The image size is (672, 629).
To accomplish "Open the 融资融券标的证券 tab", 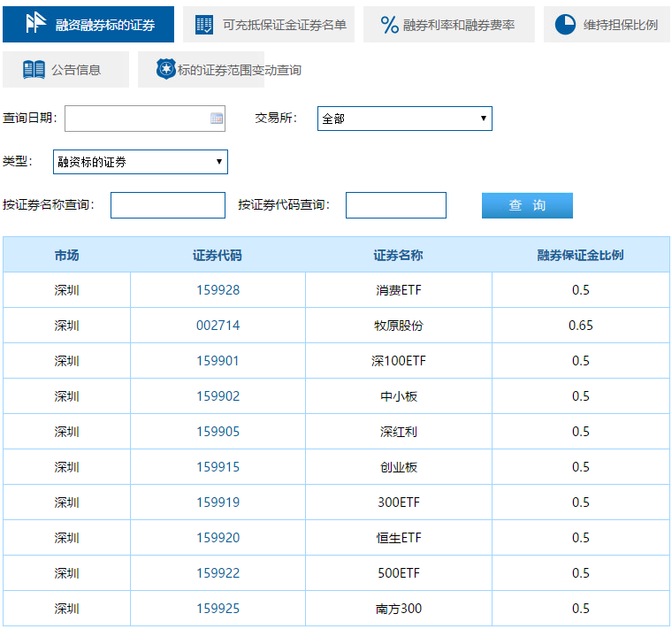I will pos(88,25).
